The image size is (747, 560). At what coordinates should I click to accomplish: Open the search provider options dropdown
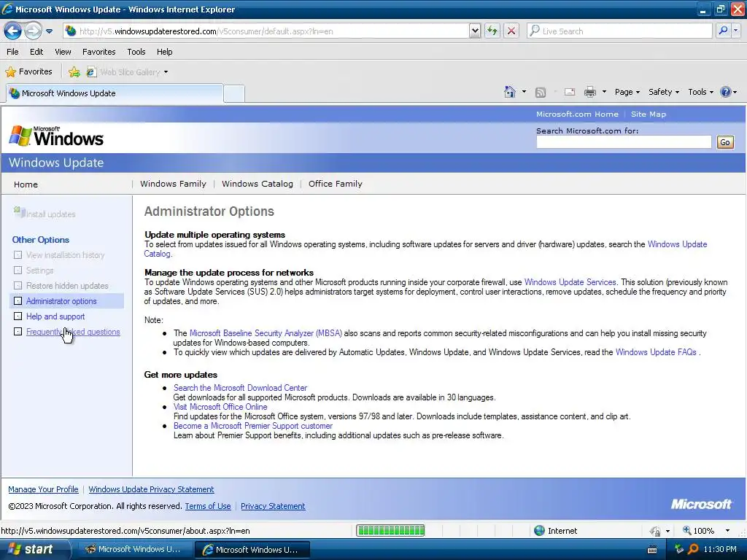click(x=736, y=31)
